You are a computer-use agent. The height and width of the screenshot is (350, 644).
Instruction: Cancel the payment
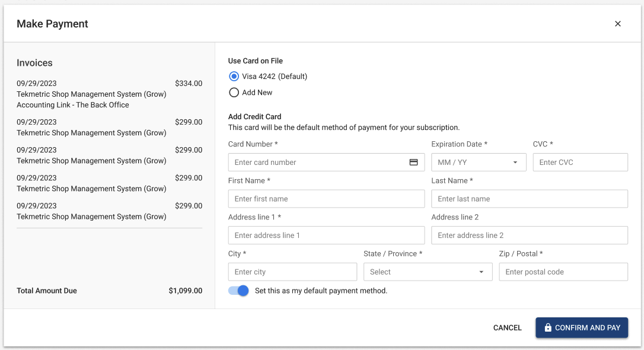tap(507, 327)
